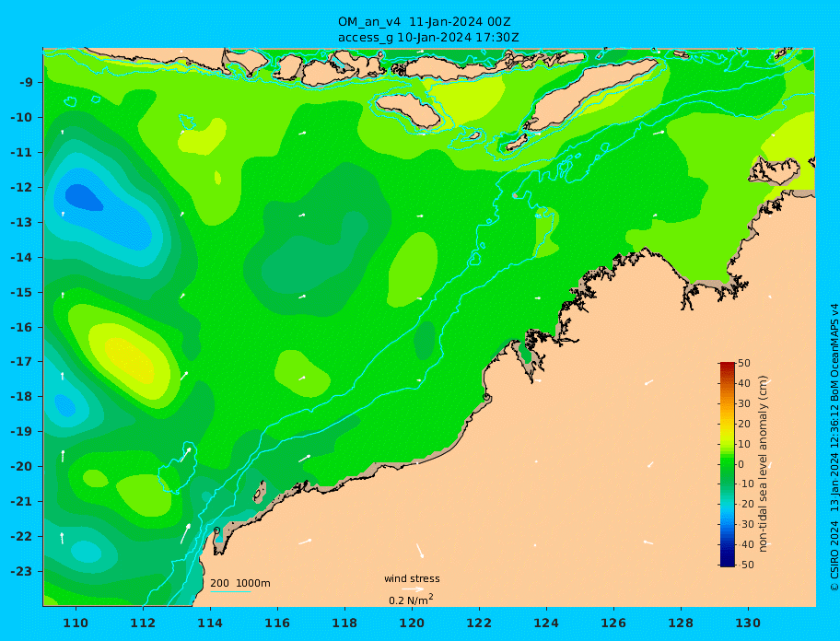
Task: Select the latitude axis label "-15"
Action: [22, 292]
